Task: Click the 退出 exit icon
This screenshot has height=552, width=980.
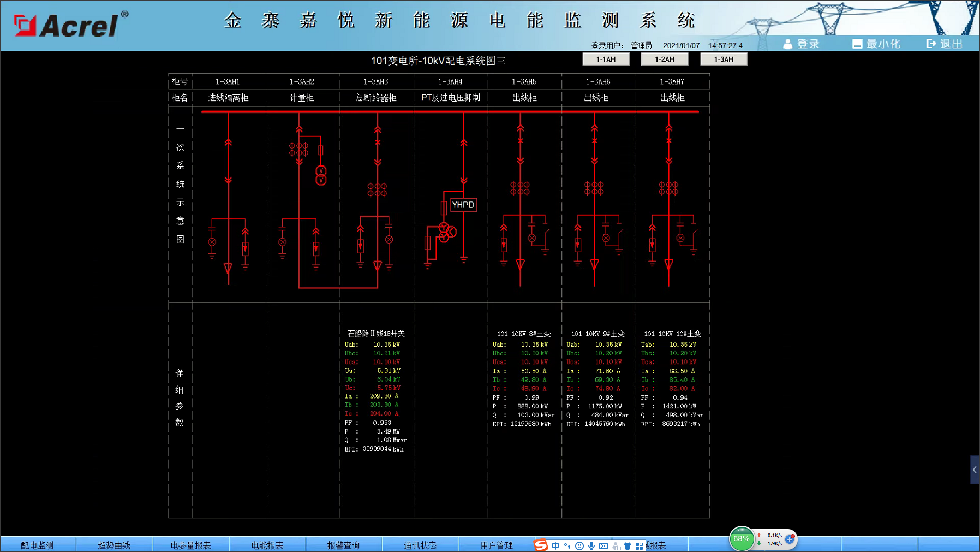Action: pyautogui.click(x=931, y=44)
